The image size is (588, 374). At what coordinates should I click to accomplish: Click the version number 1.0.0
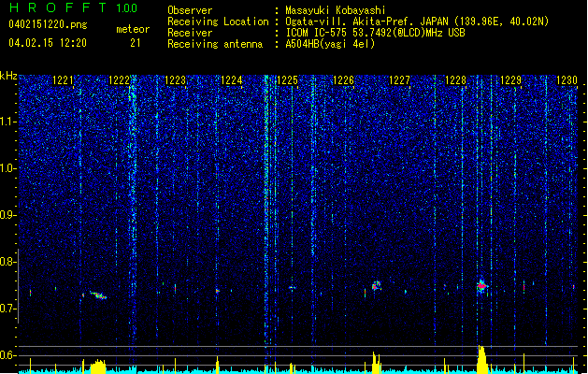126,7
